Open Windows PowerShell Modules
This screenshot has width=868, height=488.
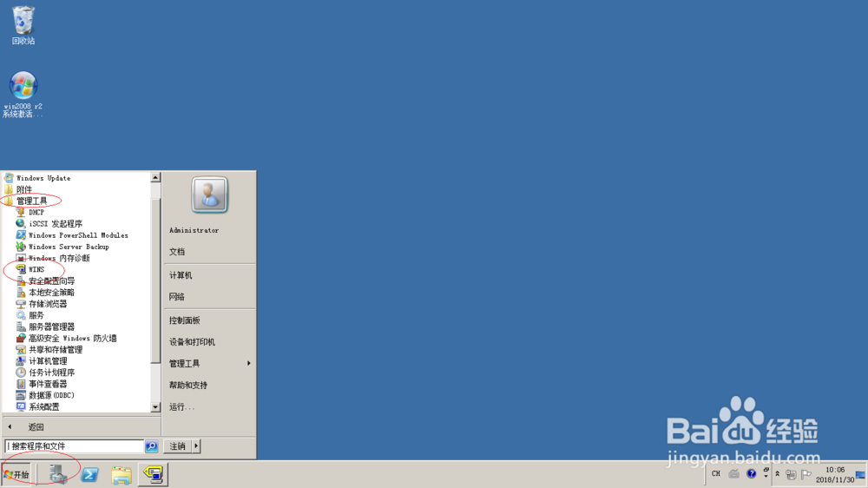click(x=78, y=235)
